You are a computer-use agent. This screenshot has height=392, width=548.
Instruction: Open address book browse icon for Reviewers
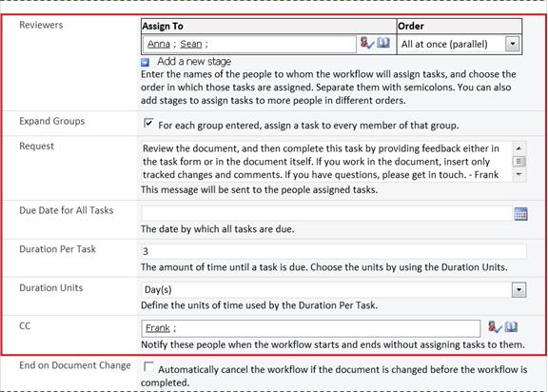click(383, 43)
